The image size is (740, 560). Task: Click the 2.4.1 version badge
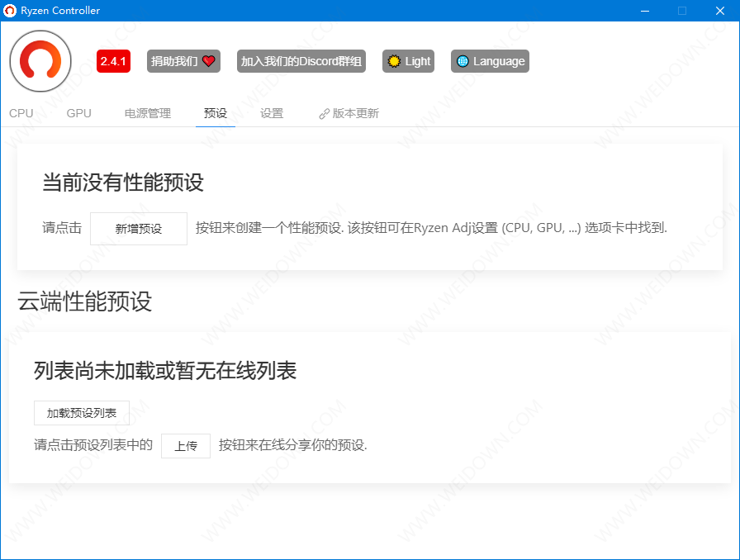tap(113, 61)
